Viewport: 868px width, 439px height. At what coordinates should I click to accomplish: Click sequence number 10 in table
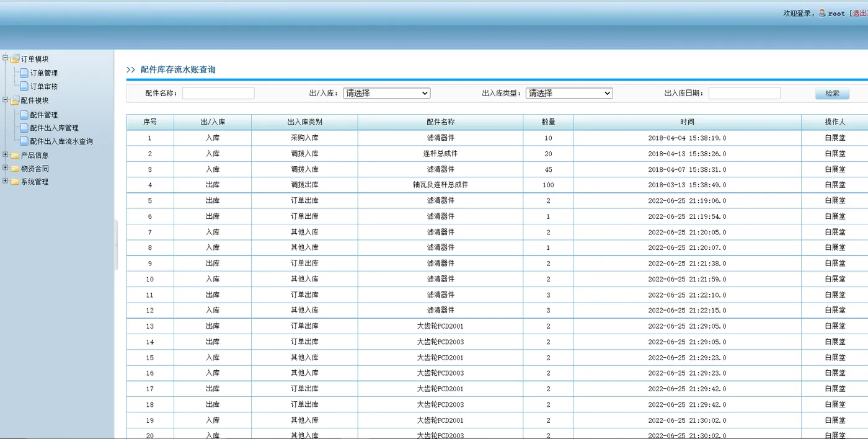(x=150, y=279)
